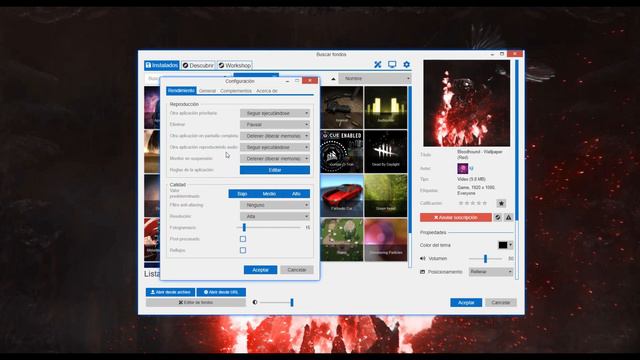Open the settings gear icon

click(x=407, y=64)
